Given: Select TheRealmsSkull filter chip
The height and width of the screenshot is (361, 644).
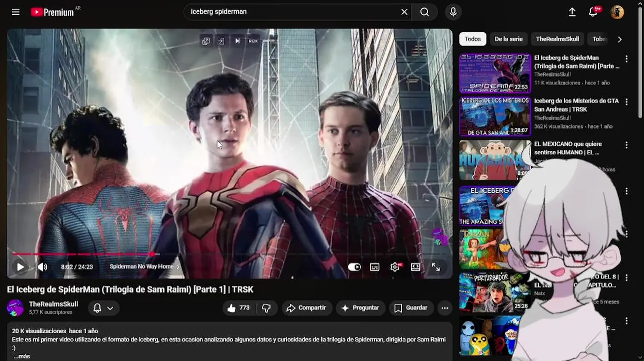Looking at the screenshot, I should [557, 39].
